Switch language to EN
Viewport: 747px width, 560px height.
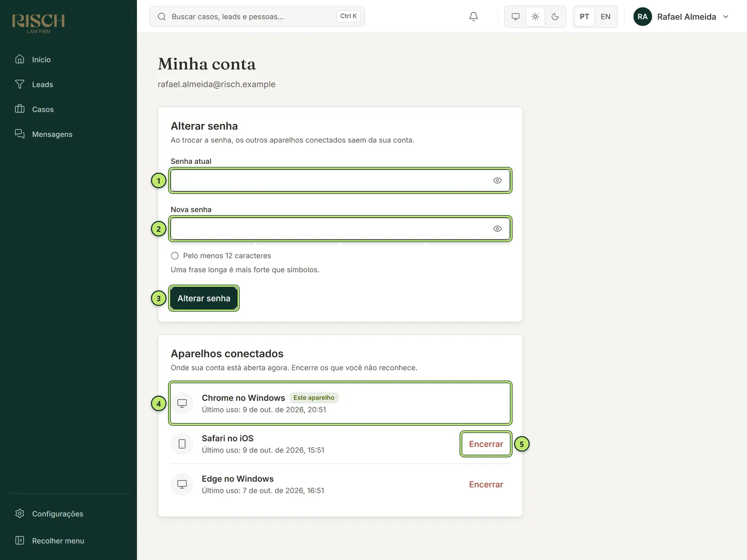(x=605, y=17)
